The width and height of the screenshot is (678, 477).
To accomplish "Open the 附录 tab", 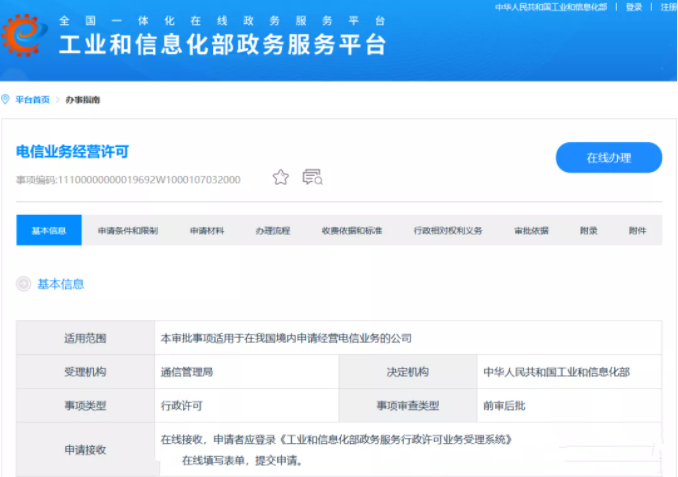I will tap(588, 230).
